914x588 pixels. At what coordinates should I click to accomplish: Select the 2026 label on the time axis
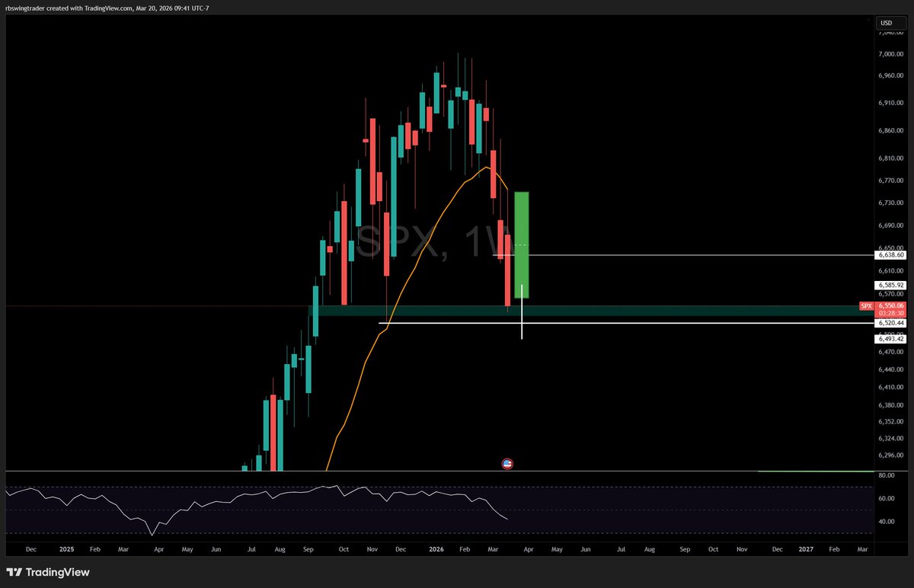click(x=436, y=548)
